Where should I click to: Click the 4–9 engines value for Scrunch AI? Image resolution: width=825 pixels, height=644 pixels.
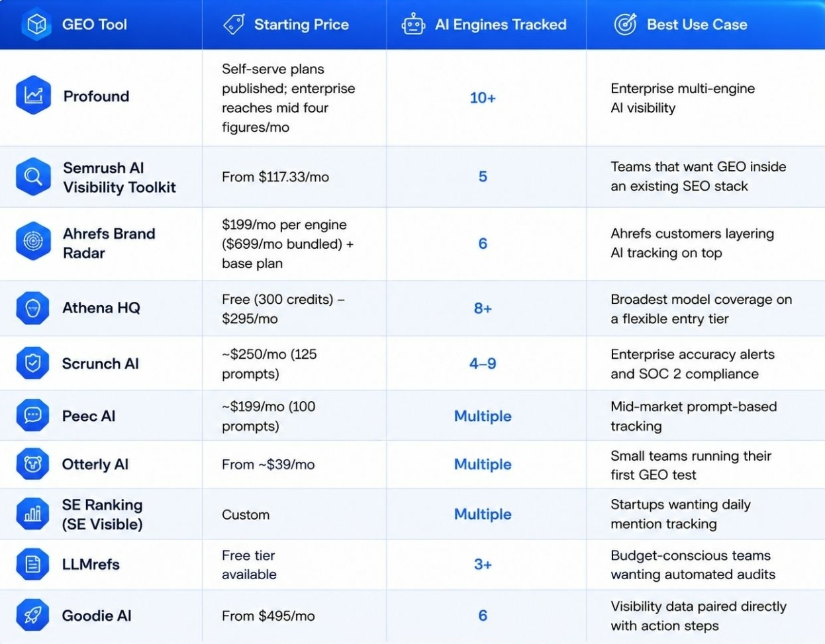pos(483,363)
